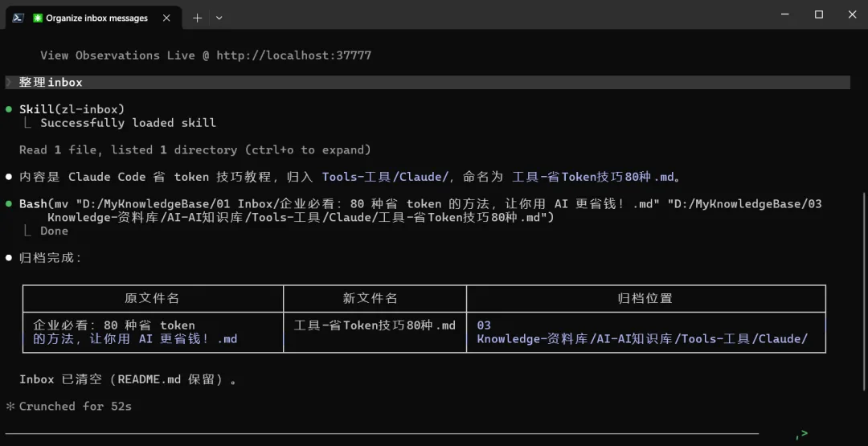Expand 'Read 1 file, listed 1 directory' line
Viewport: 868px width, 446px height.
[194, 150]
